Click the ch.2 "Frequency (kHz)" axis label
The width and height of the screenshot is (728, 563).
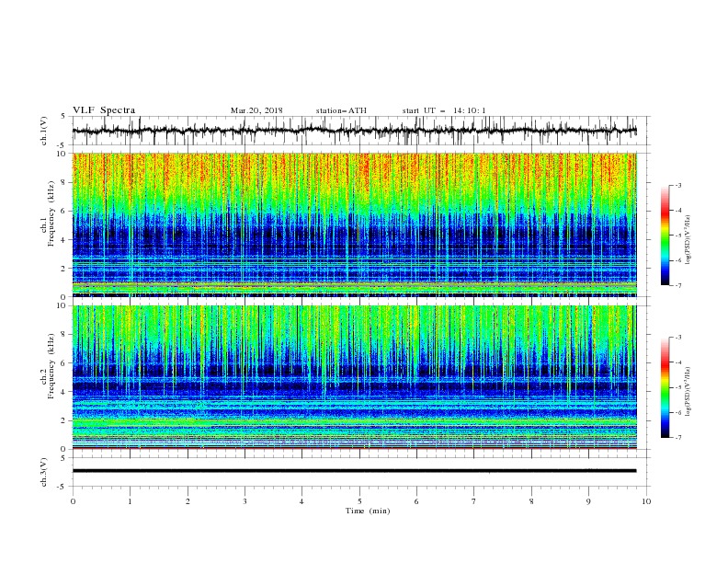[51, 366]
